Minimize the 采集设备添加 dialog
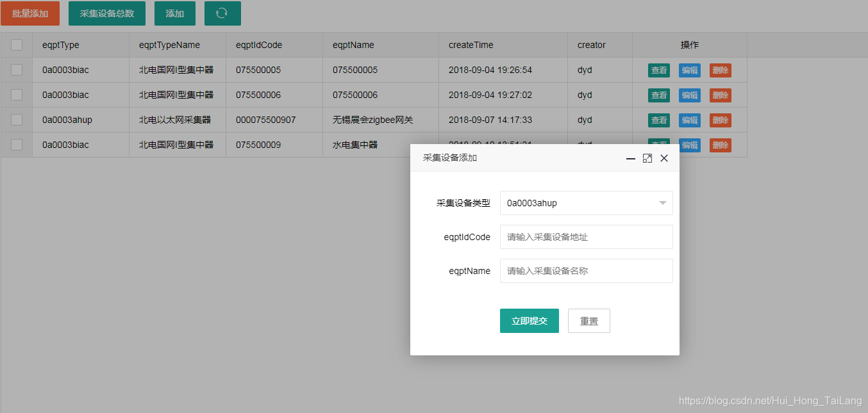 pyautogui.click(x=631, y=158)
